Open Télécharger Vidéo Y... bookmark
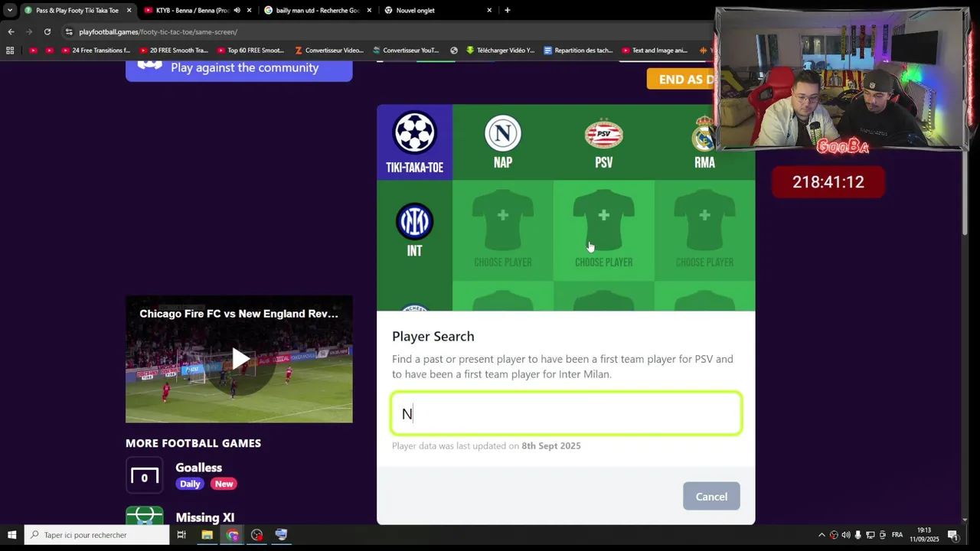This screenshot has width=980, height=551. [500, 51]
